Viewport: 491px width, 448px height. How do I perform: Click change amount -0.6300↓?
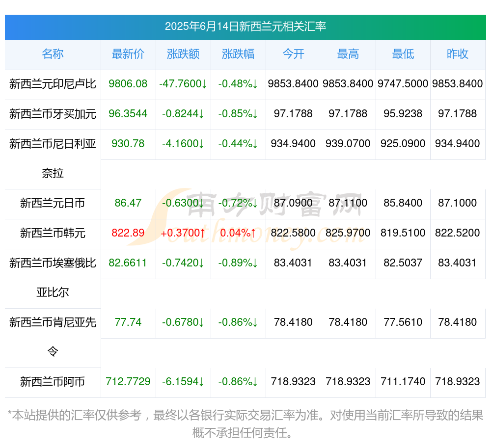point(183,203)
